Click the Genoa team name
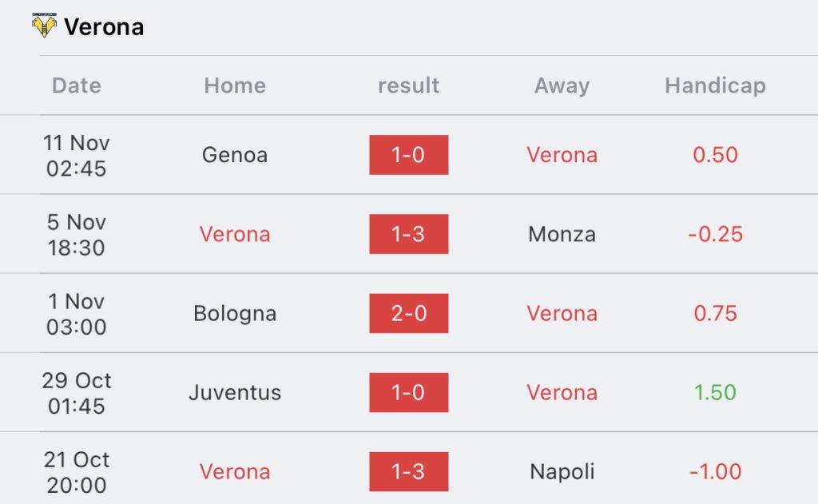The width and height of the screenshot is (818, 504). (x=235, y=155)
